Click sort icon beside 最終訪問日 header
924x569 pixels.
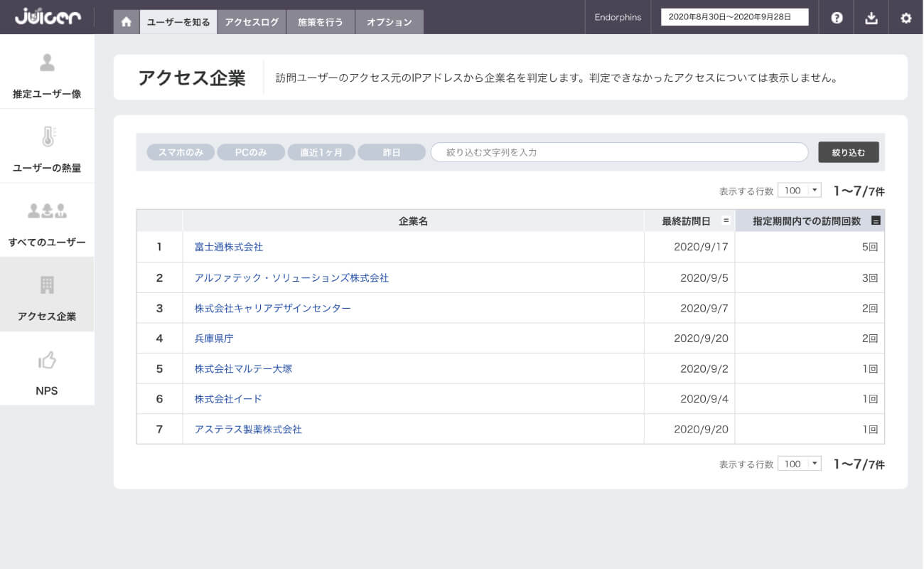tap(726, 220)
